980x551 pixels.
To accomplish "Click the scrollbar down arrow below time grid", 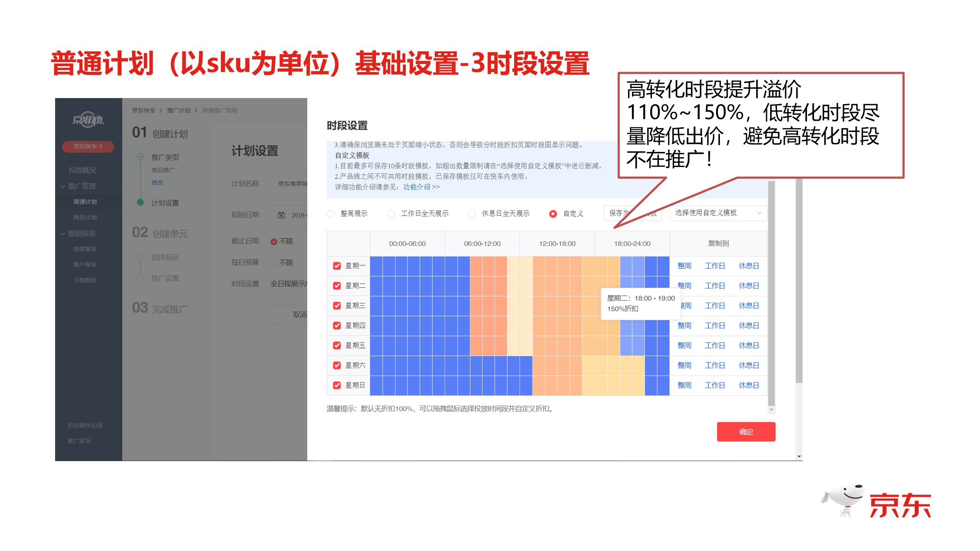I will pyautogui.click(x=771, y=410).
